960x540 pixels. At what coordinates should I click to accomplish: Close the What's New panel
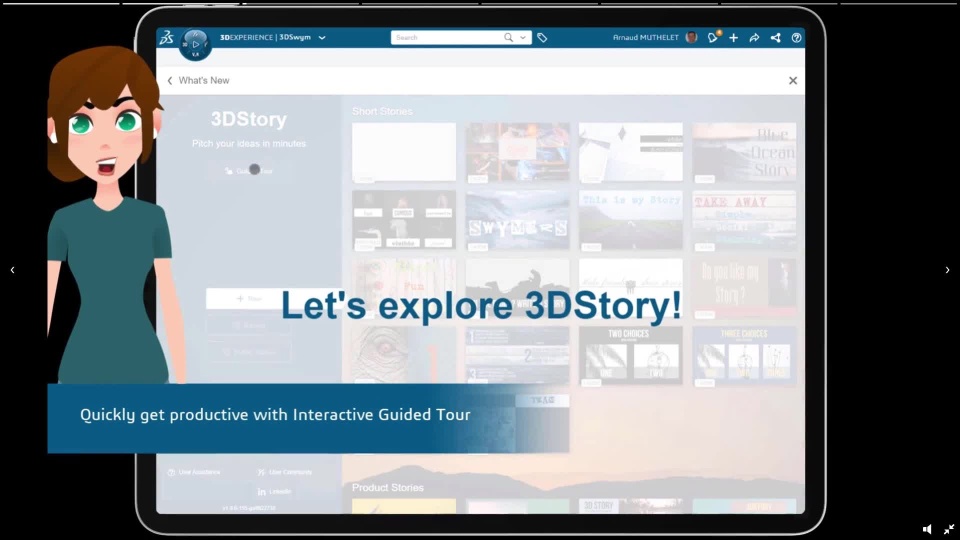(793, 80)
